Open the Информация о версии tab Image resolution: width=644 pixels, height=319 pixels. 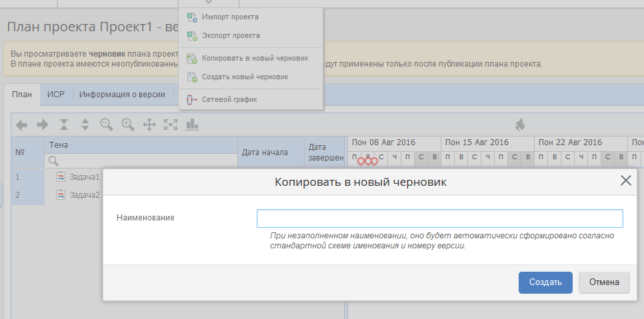pyautogui.click(x=122, y=95)
